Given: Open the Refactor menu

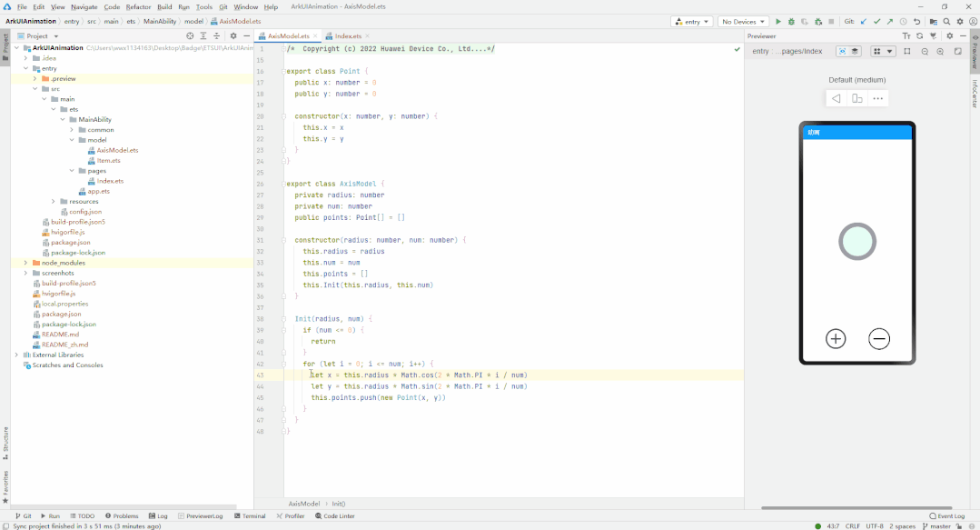Looking at the screenshot, I should pos(138,7).
